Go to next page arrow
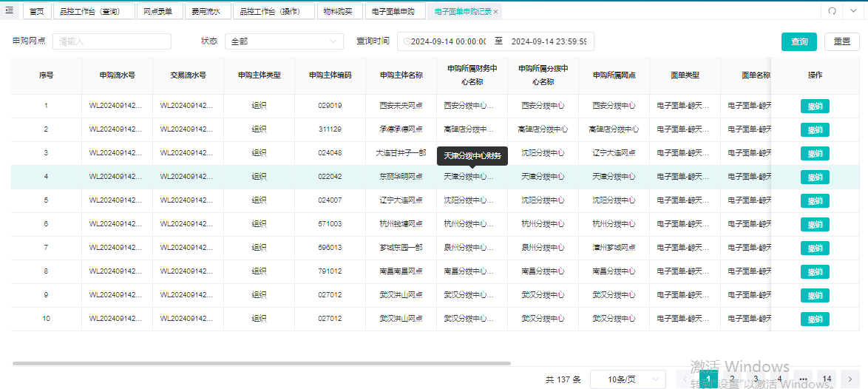The height and width of the screenshot is (389, 868). [850, 379]
